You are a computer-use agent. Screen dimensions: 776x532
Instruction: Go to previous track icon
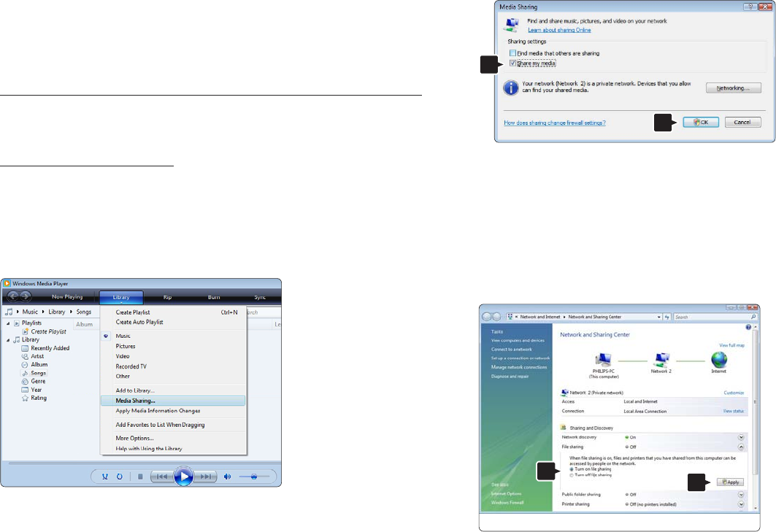pos(162,477)
